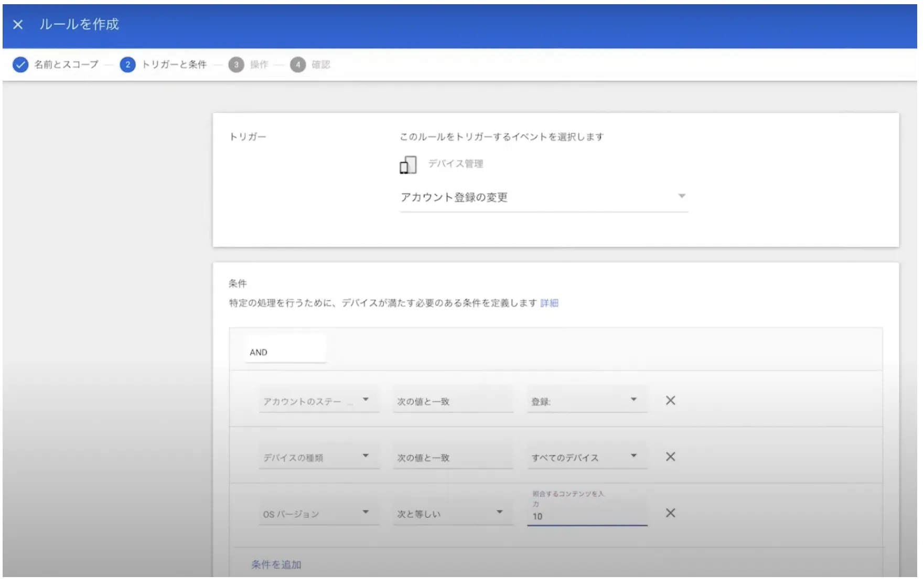Close the ルールを作成 dialog with X

coord(18,25)
